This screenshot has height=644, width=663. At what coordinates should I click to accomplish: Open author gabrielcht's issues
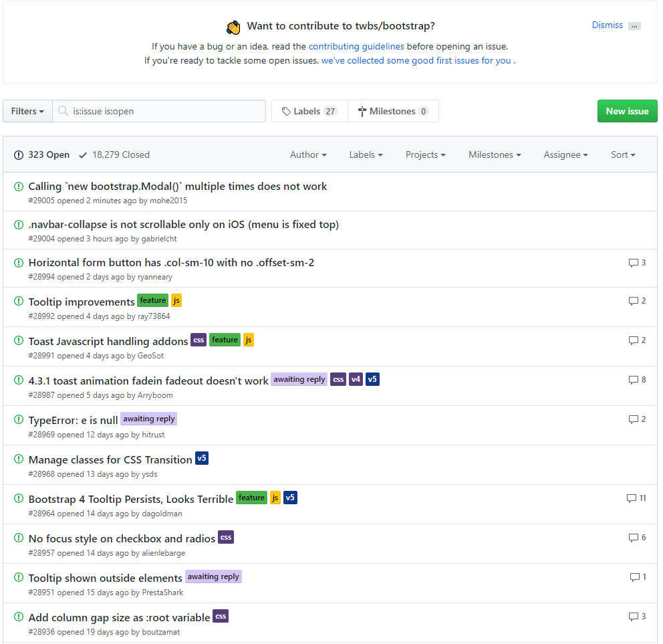coord(159,239)
